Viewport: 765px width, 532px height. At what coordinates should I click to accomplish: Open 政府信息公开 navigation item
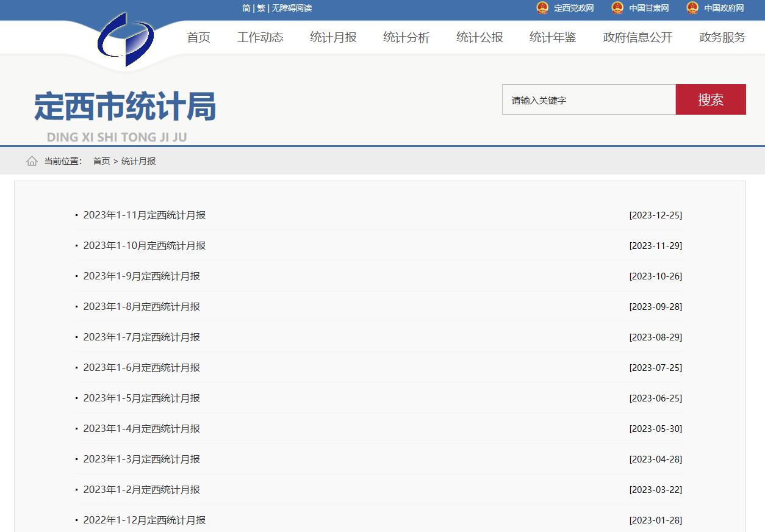pyautogui.click(x=637, y=37)
